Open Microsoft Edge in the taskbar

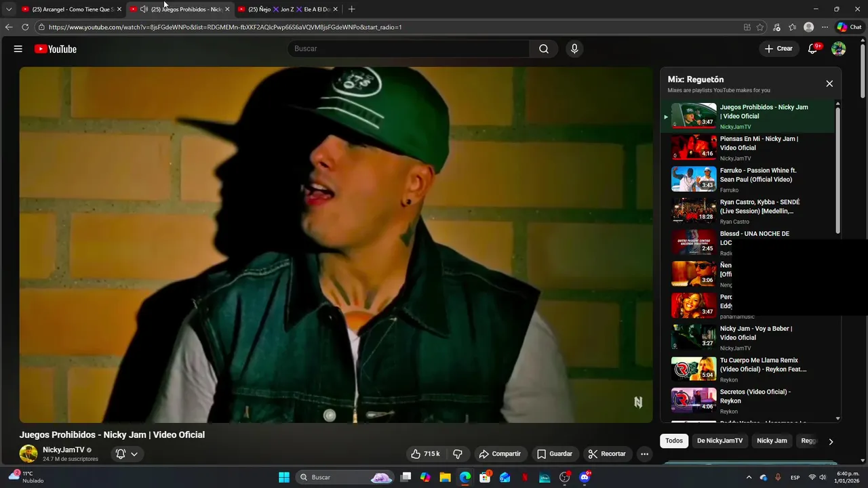[x=465, y=477]
